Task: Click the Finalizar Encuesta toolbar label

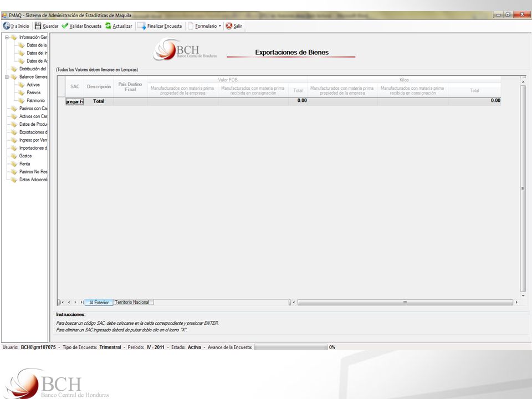Action: point(165,26)
